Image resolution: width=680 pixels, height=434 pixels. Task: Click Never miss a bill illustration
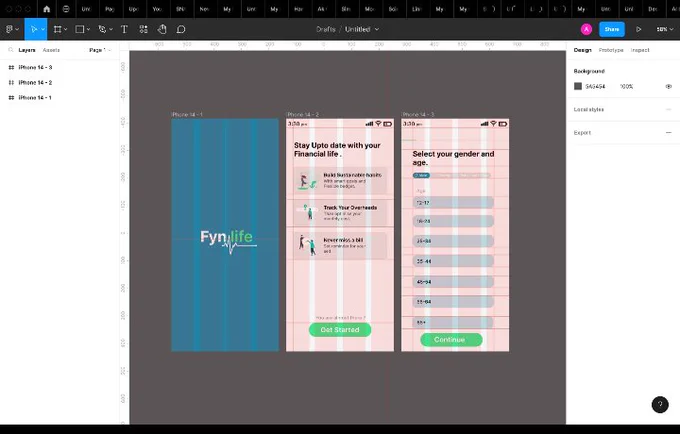coord(307,245)
